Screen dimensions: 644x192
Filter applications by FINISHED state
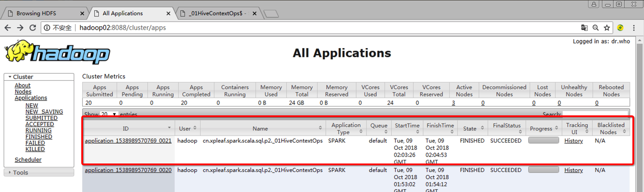39,137
